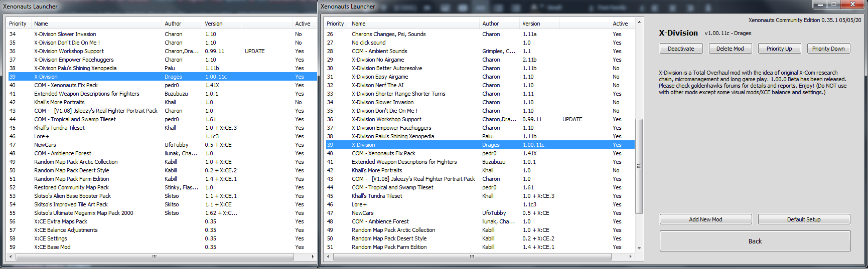Click the horizontal scrollbar thumb in left window
The width and height of the screenshot is (868, 270).
point(155,256)
